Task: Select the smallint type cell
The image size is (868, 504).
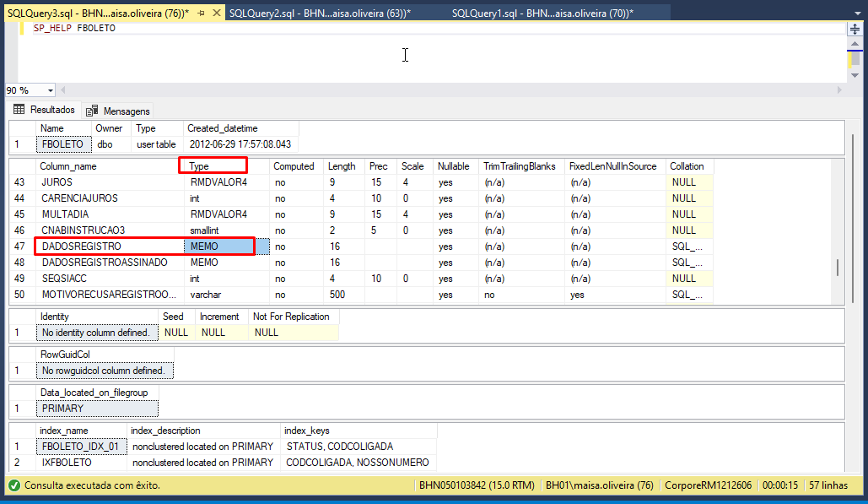Action: 227,230
